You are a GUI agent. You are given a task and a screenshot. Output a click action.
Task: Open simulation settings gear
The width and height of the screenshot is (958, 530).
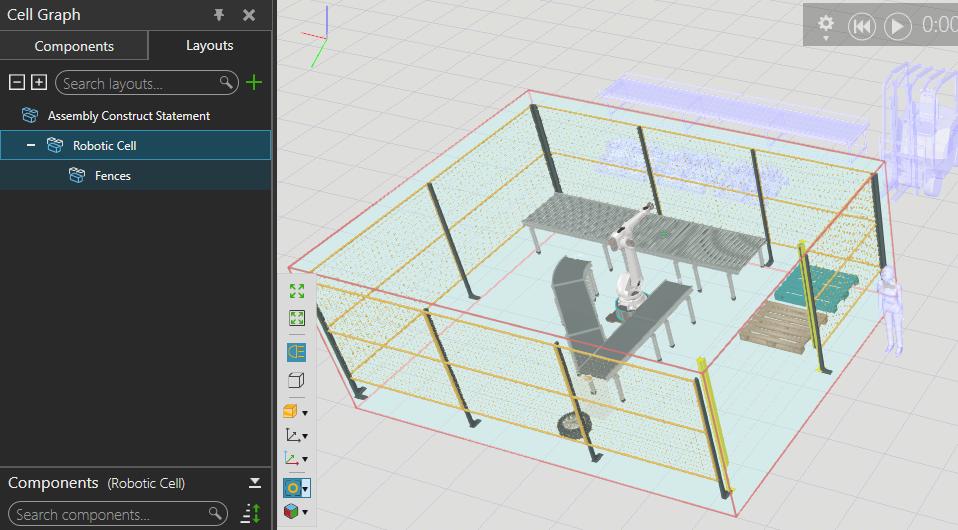[x=825, y=25]
